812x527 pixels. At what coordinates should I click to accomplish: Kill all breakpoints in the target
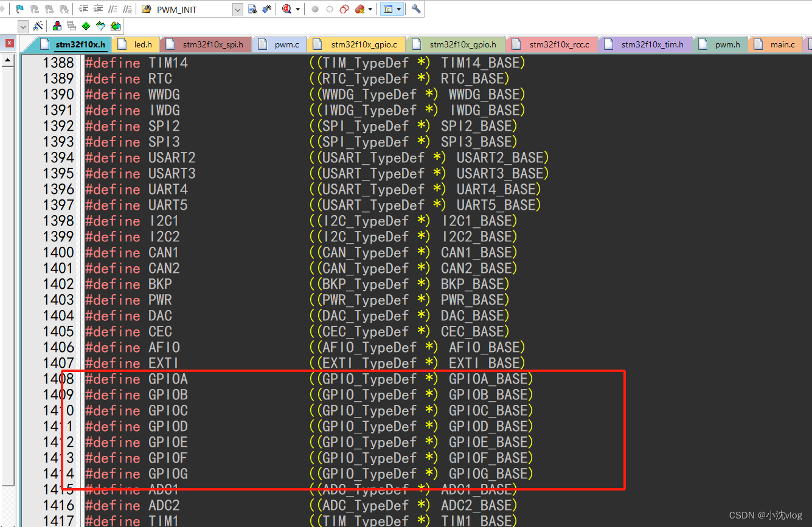[x=359, y=9]
